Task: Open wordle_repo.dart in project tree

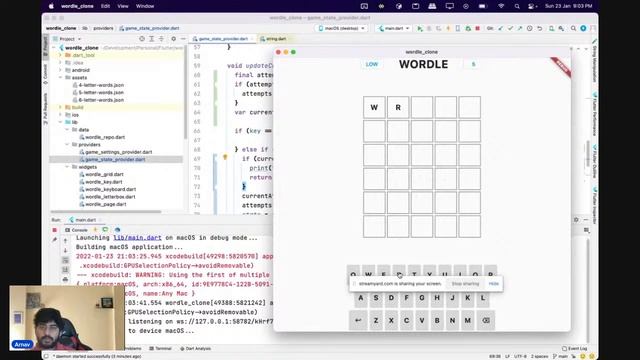Action: [105, 137]
